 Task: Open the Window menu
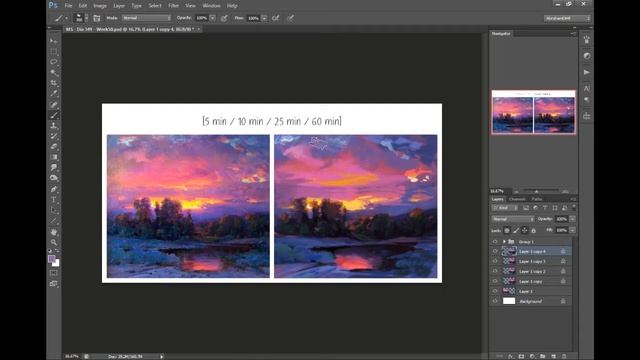pyautogui.click(x=211, y=6)
